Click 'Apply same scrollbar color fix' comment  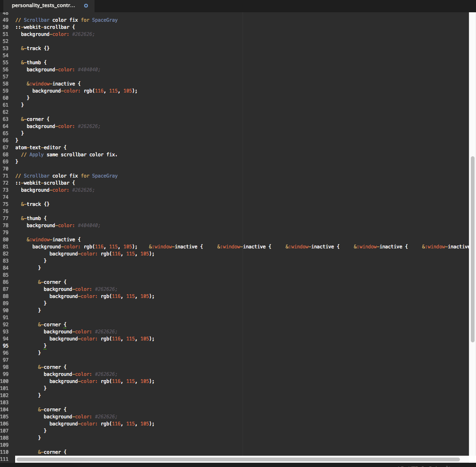(x=69, y=155)
